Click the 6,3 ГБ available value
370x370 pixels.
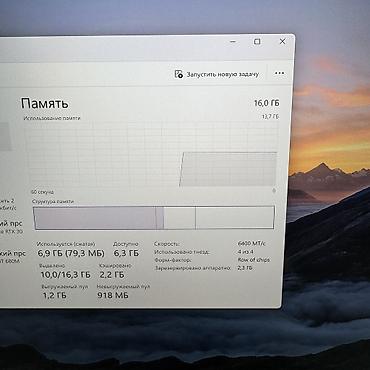pyautogui.click(x=126, y=253)
